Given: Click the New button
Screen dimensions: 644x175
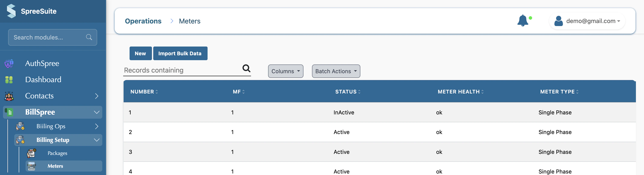Looking at the screenshot, I should pos(140,53).
